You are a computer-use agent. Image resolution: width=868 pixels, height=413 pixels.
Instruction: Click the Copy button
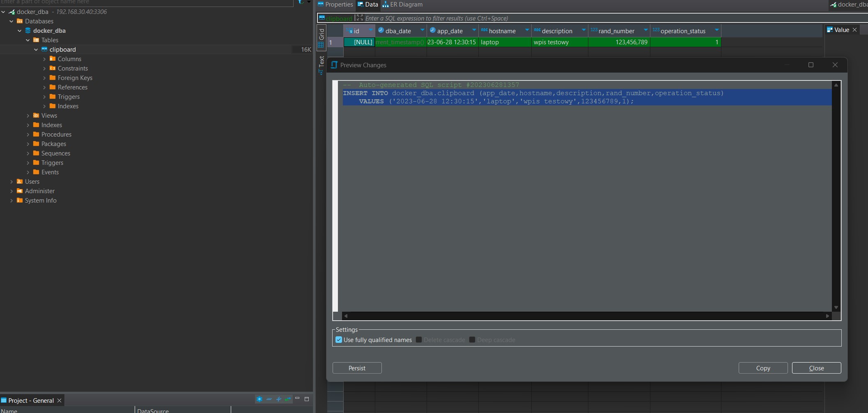coord(763,368)
